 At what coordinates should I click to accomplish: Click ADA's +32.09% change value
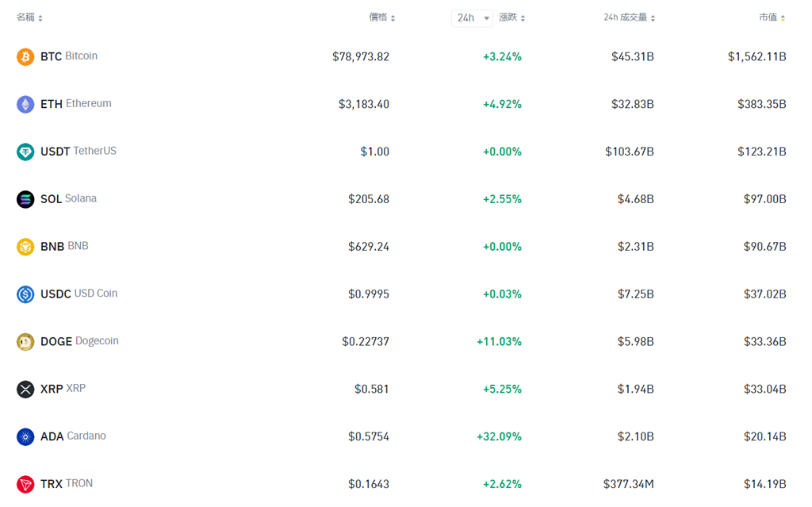[x=499, y=436]
